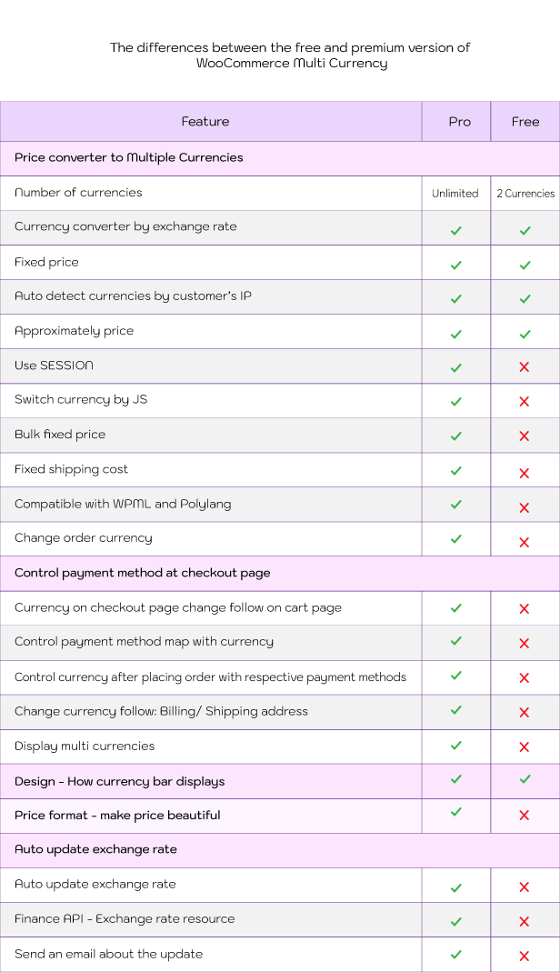Click the Pro checkmark for Send an email row
560x972 pixels.
[456, 954]
